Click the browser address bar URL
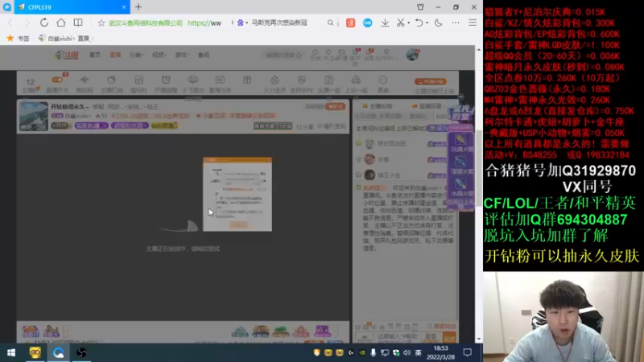Screen dimensions: 644x362 pyautogui.click(x=204, y=23)
